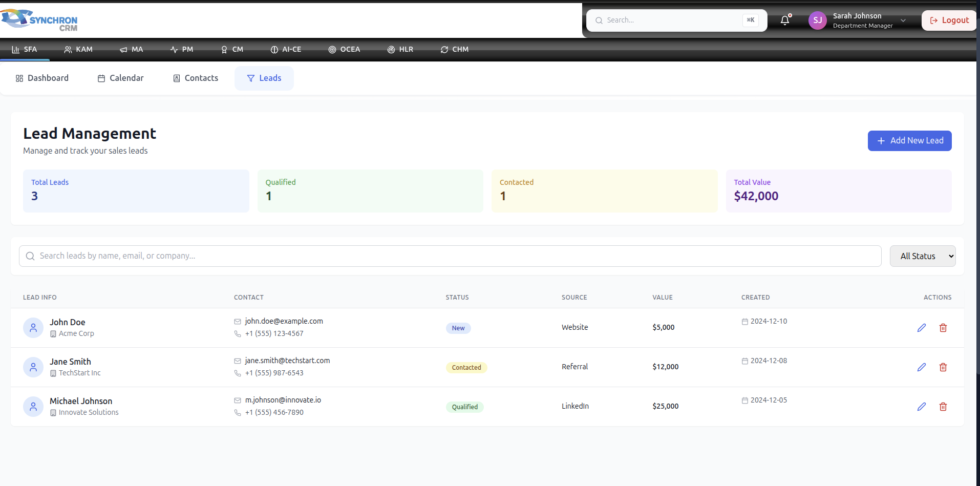Viewport: 980px width, 486px height.
Task: Click the Synchron CRM logo
Action: (x=40, y=20)
